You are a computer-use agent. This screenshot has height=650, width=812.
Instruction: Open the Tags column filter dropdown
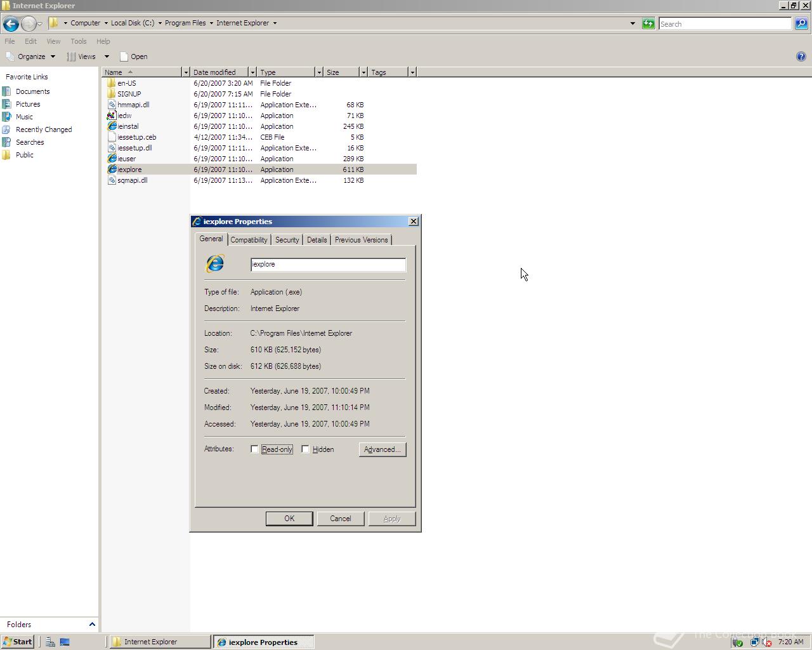click(x=412, y=72)
